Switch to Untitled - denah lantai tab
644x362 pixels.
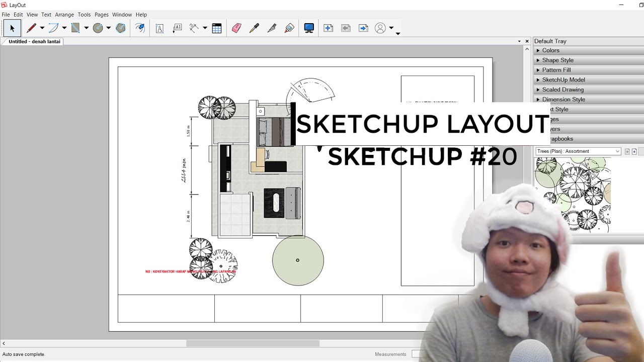tap(34, 42)
